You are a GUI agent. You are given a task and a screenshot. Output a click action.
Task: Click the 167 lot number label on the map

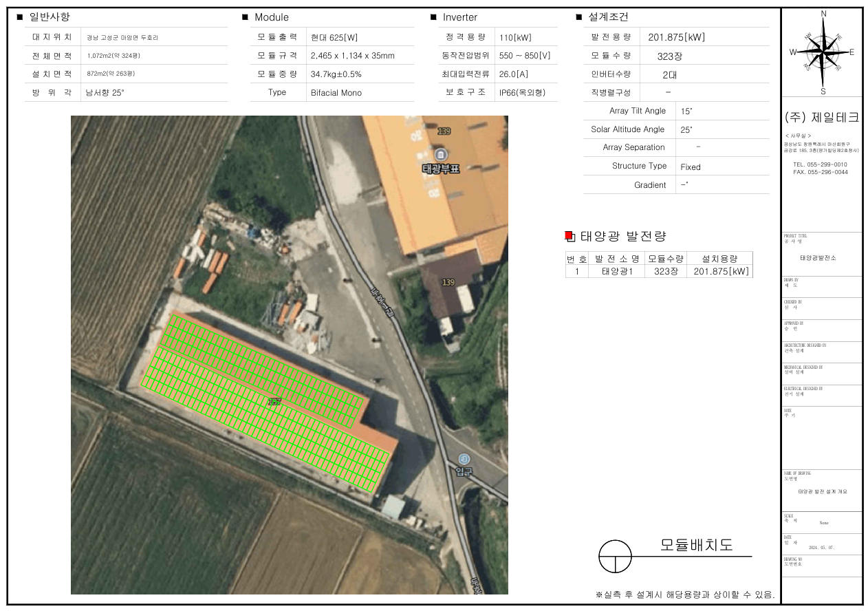(x=274, y=401)
